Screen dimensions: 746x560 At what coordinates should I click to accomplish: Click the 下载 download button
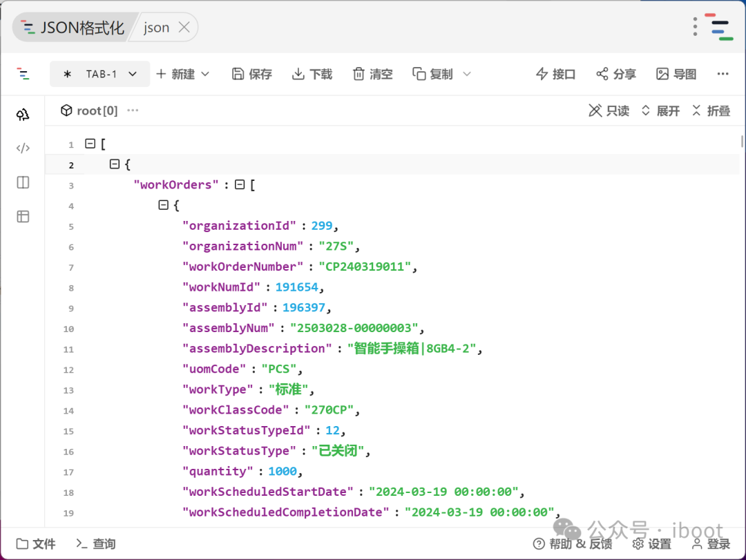point(312,74)
